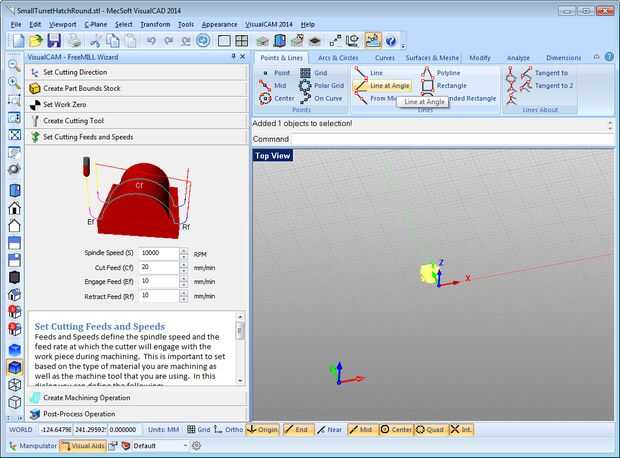The width and height of the screenshot is (620, 458).
Task: Open the Viewport menu
Action: pyautogui.click(x=62, y=25)
